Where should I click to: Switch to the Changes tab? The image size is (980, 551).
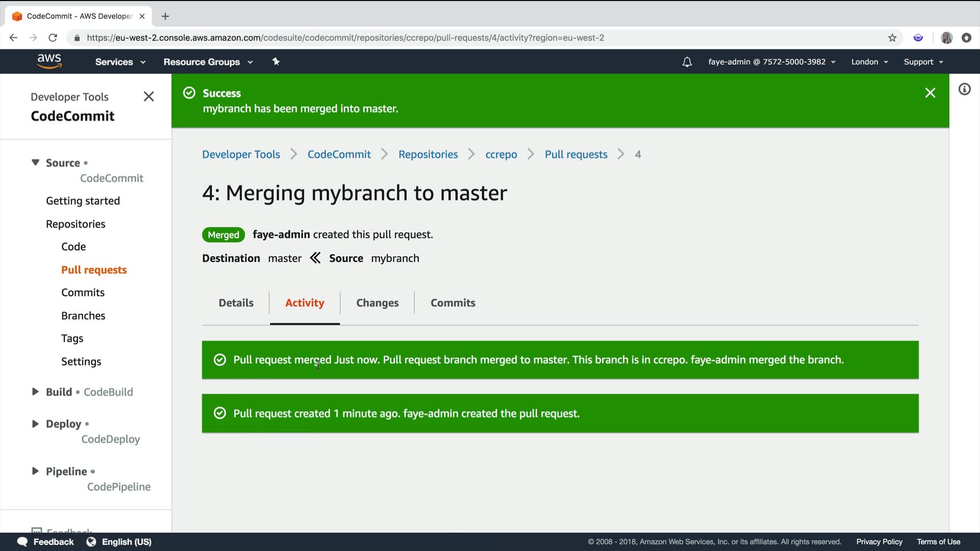[x=377, y=303]
